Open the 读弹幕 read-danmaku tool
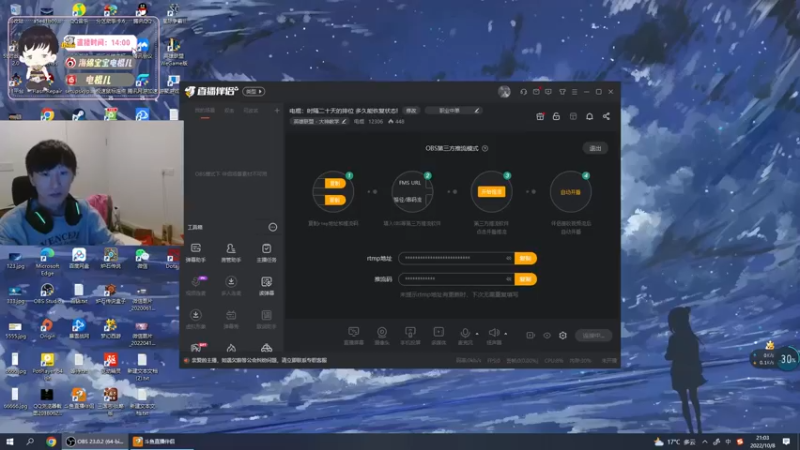800x450 pixels. pos(266,286)
